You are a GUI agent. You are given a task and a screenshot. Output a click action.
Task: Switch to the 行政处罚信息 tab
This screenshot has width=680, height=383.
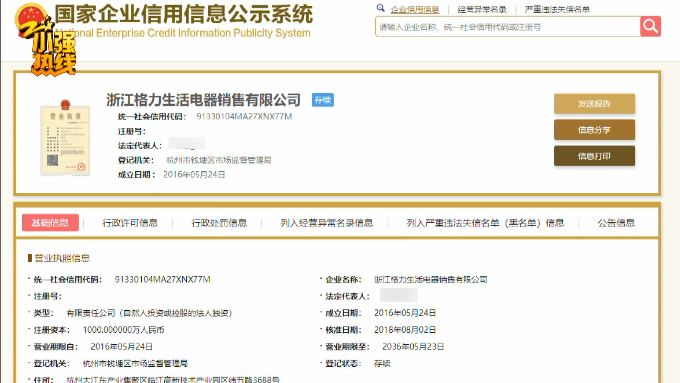219,223
